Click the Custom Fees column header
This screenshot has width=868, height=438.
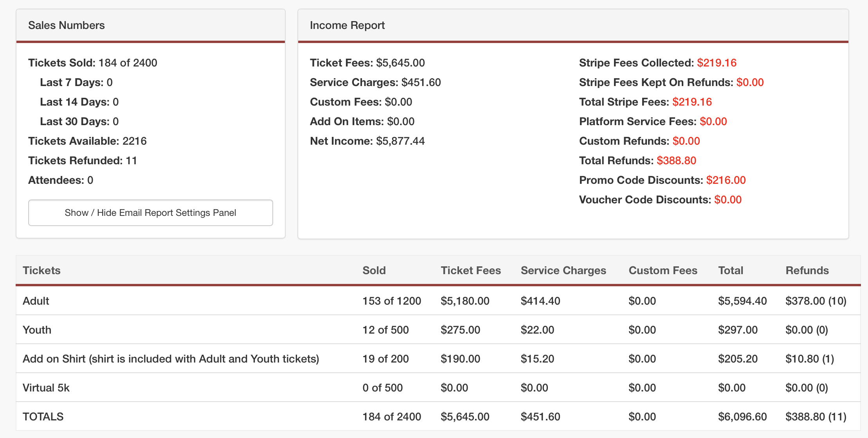coord(663,270)
